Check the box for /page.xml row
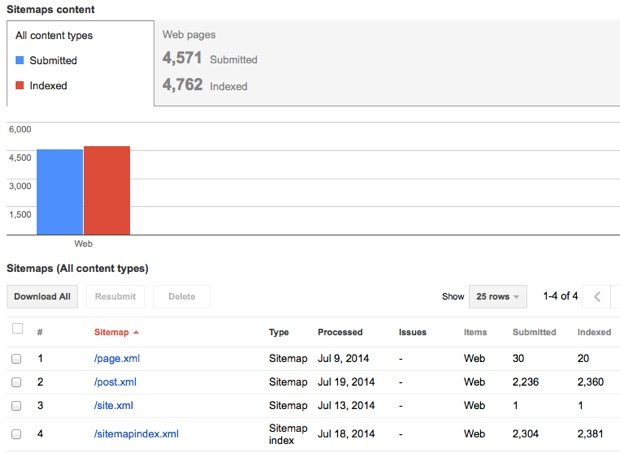The width and height of the screenshot is (620, 453). pos(16,358)
